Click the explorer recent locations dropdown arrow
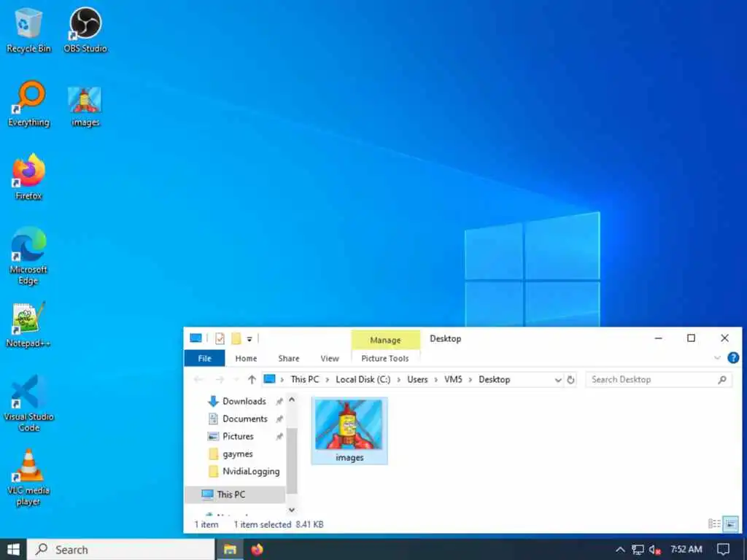This screenshot has width=747, height=560. point(236,379)
